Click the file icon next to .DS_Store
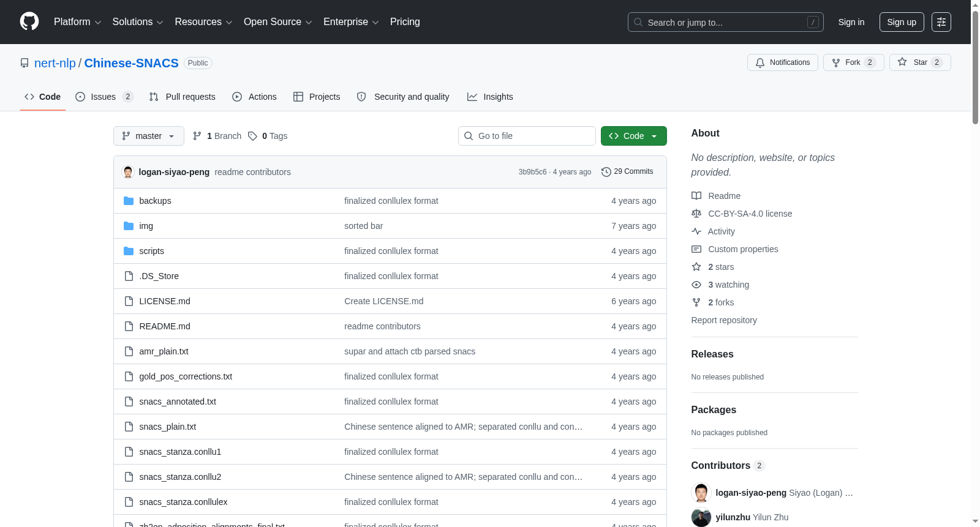 click(129, 276)
